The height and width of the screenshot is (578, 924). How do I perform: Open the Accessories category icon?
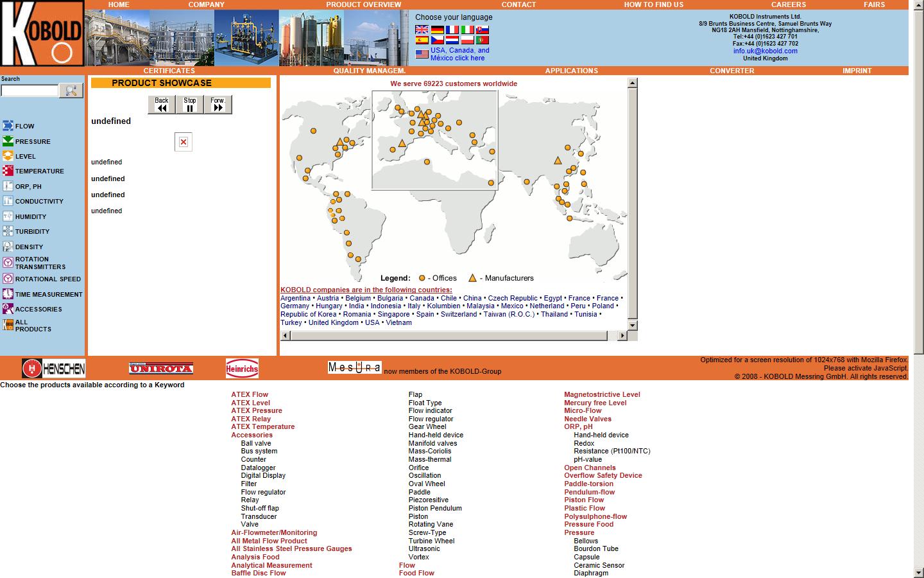(x=8, y=309)
